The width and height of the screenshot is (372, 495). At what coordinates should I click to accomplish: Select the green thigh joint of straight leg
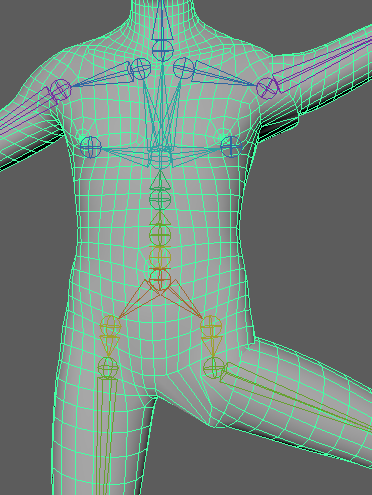108,367
